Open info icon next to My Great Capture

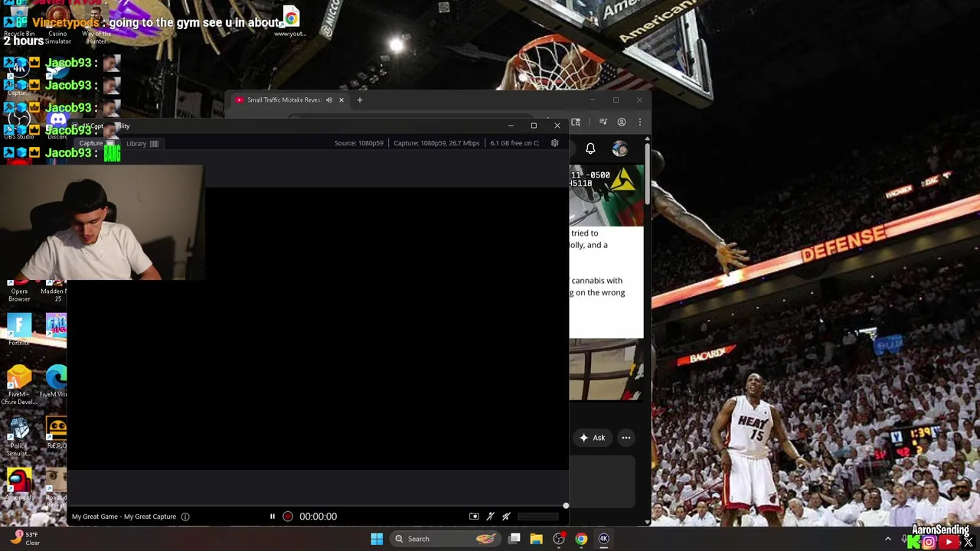(185, 517)
